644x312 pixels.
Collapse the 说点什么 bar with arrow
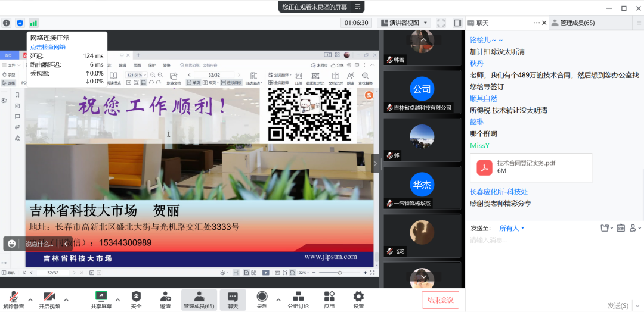[66, 244]
